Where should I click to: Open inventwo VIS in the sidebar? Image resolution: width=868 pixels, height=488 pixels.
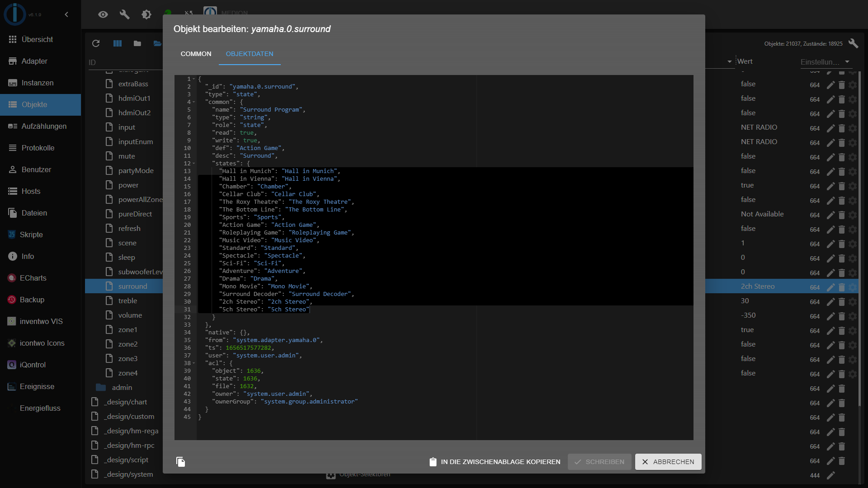tap(41, 321)
